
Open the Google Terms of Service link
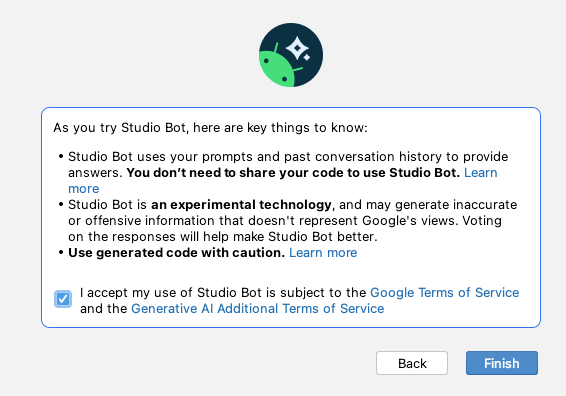(445, 292)
